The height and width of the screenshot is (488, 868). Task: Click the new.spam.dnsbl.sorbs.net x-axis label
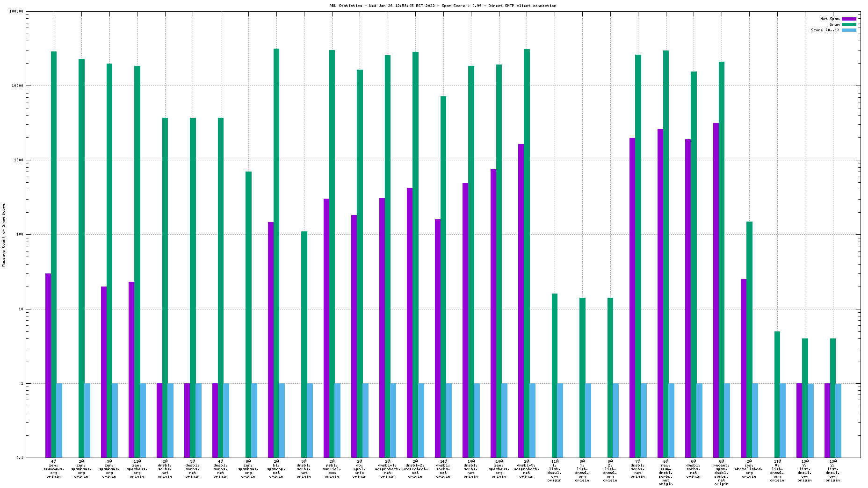click(665, 472)
